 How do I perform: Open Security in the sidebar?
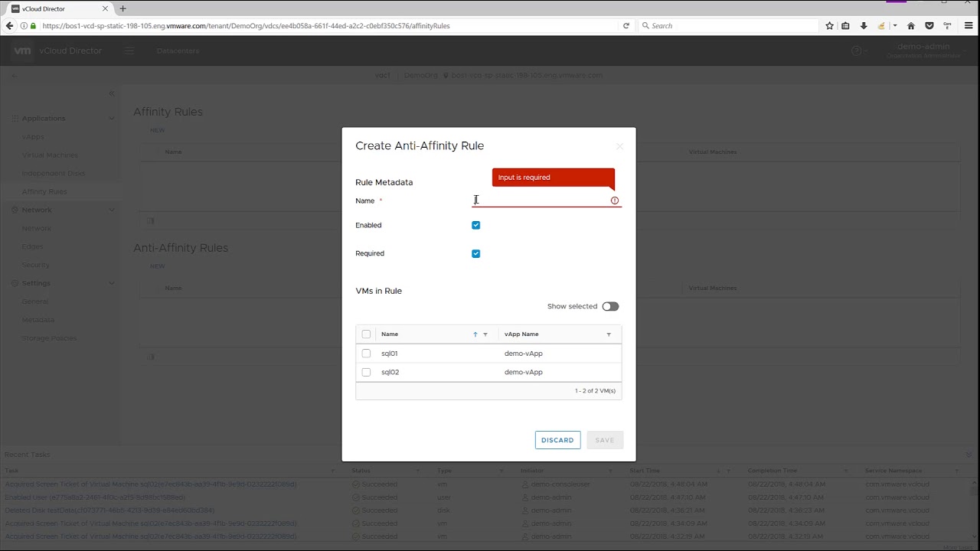(35, 265)
